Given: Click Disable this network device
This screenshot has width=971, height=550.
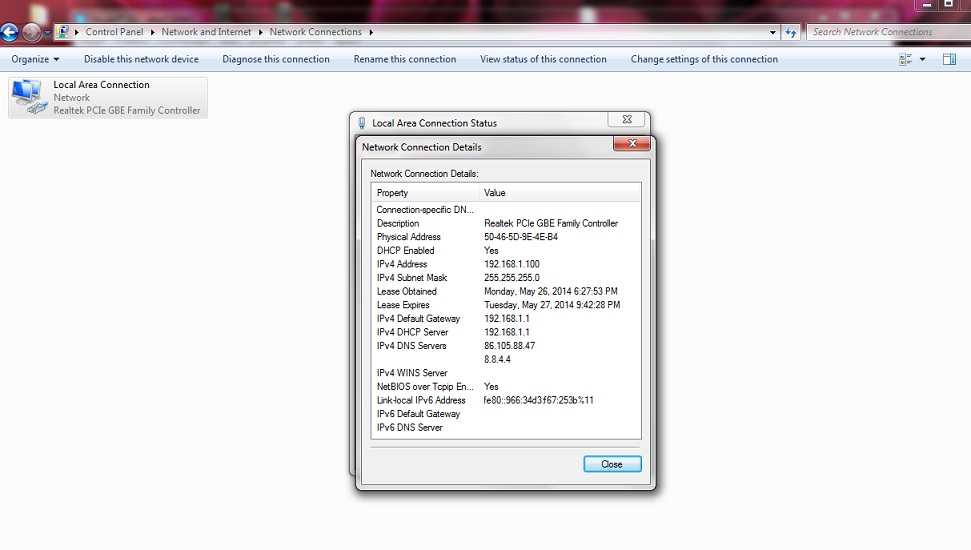Looking at the screenshot, I should [141, 60].
